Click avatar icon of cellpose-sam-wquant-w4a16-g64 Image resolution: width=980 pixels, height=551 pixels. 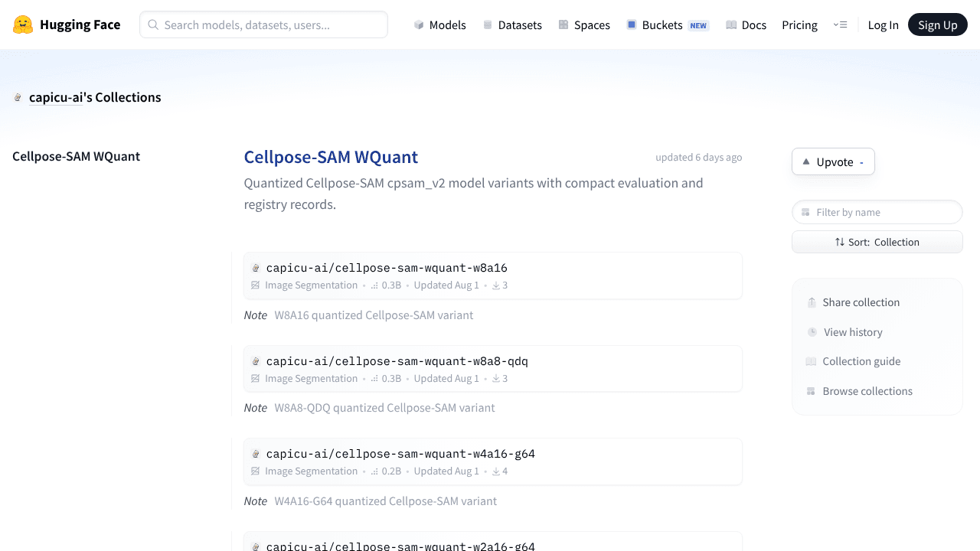tap(256, 454)
